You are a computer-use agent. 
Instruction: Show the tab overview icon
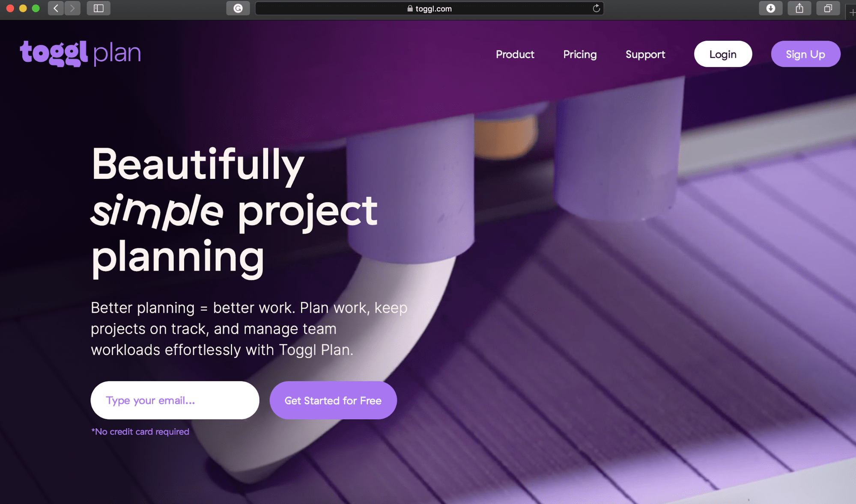point(828,8)
